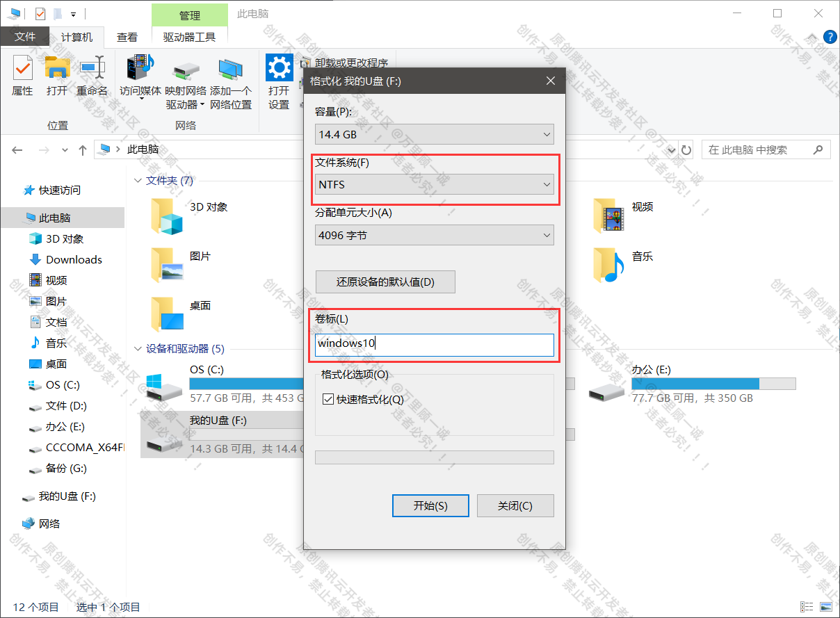Refresh the current folder view

(x=686, y=149)
